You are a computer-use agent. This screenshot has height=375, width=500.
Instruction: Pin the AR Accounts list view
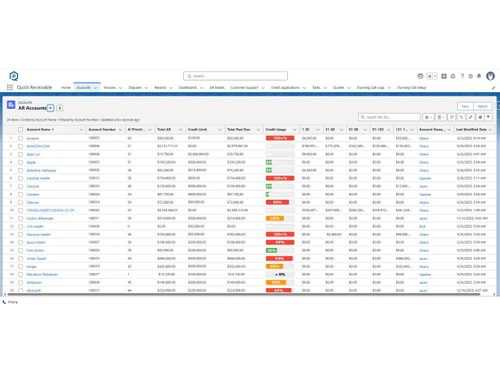pyautogui.click(x=60, y=108)
